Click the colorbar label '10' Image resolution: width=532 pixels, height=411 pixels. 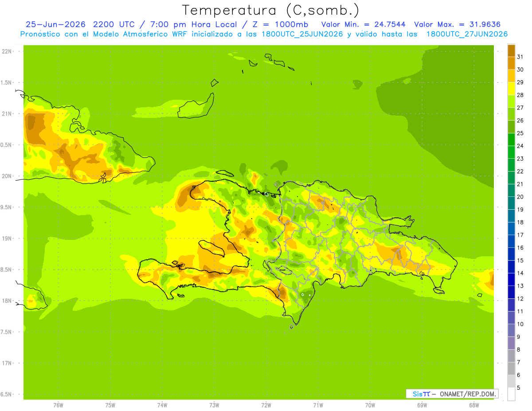(x=520, y=324)
